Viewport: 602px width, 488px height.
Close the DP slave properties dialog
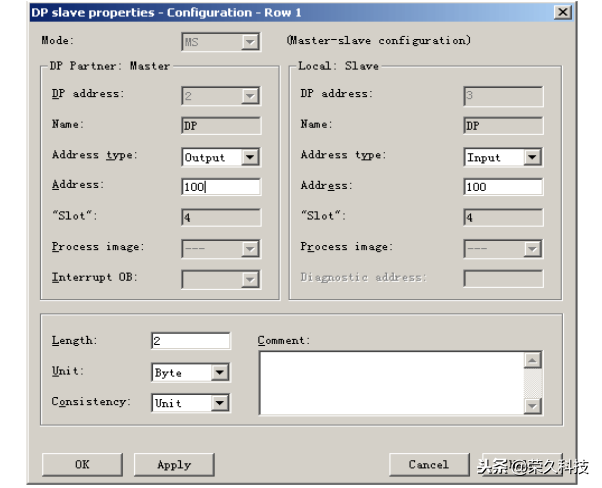click(x=563, y=12)
